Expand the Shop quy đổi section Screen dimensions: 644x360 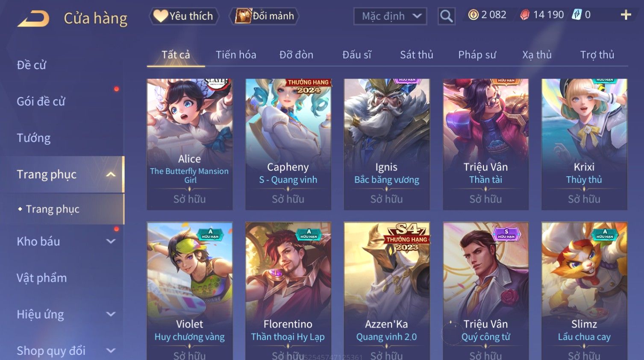click(x=111, y=351)
